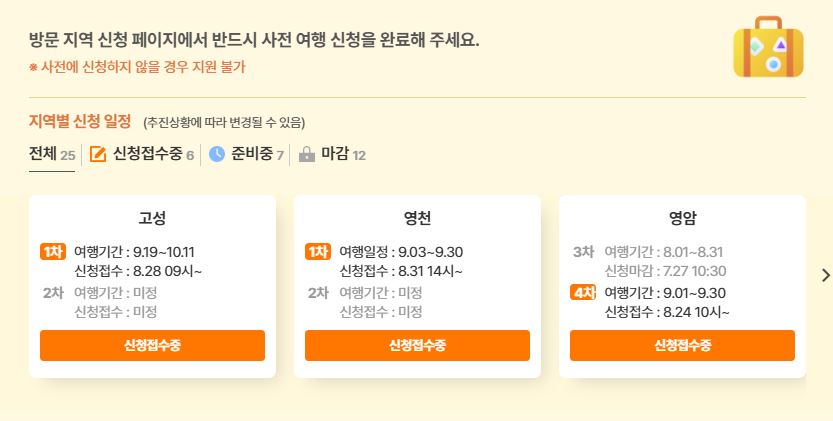
Task: Click the pencil edit icon beside 신청접수중
Action: [98, 154]
